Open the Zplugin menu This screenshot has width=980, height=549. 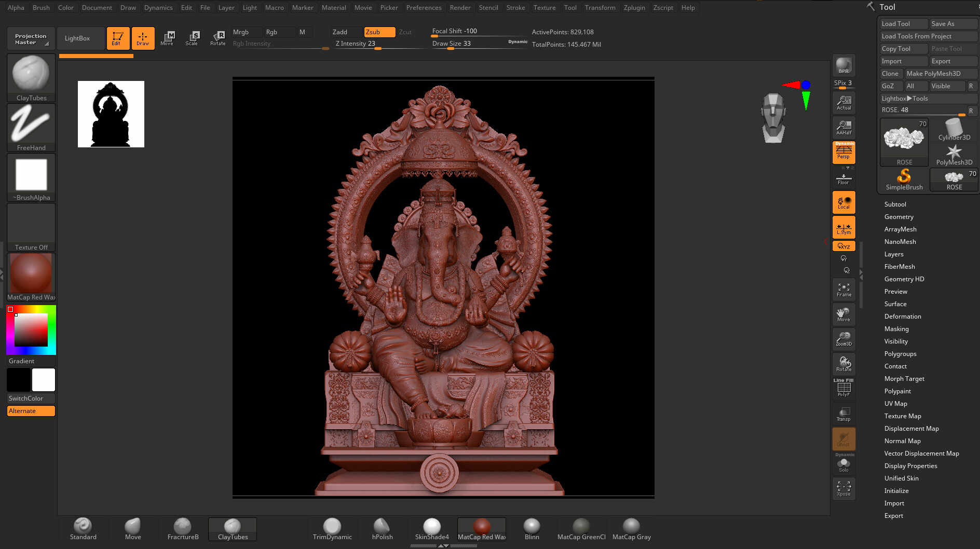(634, 7)
